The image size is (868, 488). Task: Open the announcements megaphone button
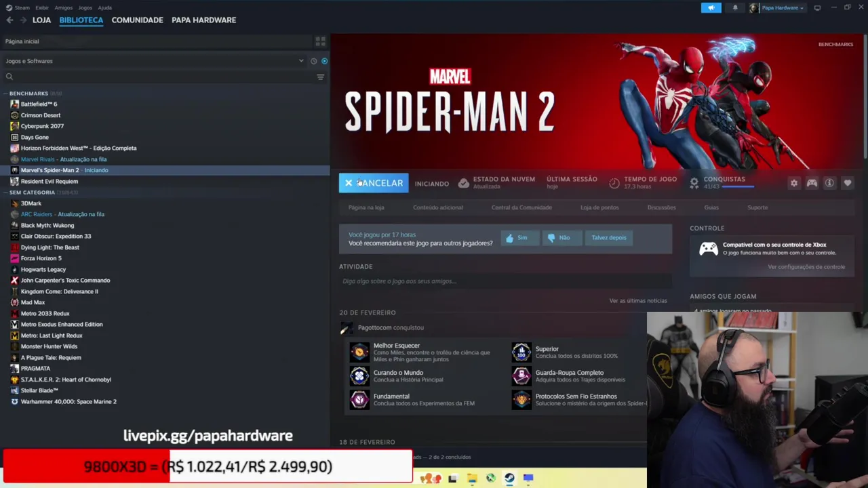tap(711, 7)
